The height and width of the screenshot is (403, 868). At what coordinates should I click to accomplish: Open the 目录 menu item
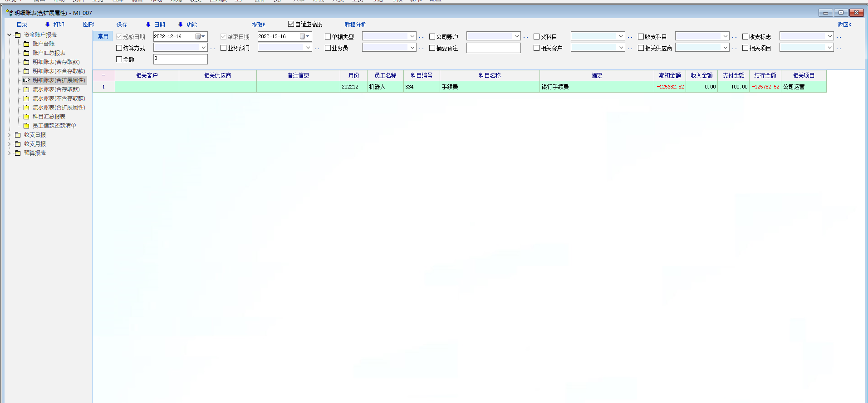(x=22, y=25)
